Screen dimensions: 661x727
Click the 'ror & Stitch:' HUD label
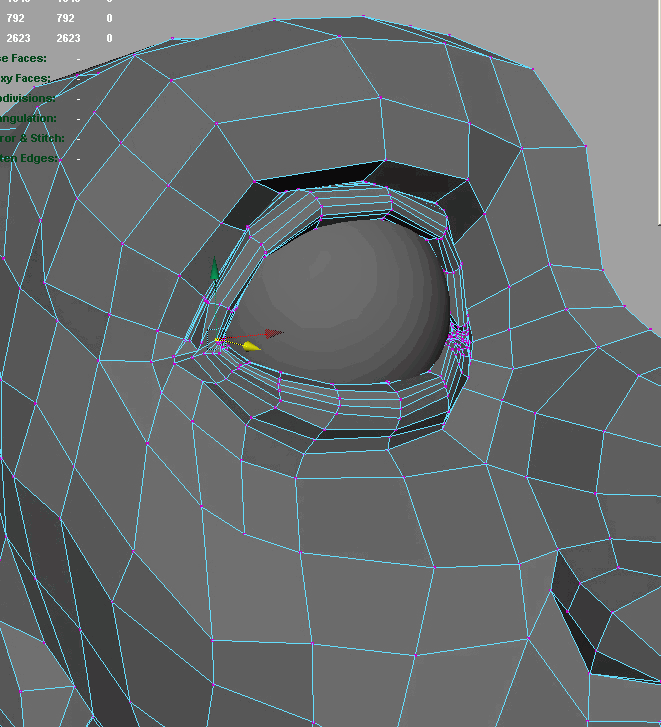[x=31, y=138]
